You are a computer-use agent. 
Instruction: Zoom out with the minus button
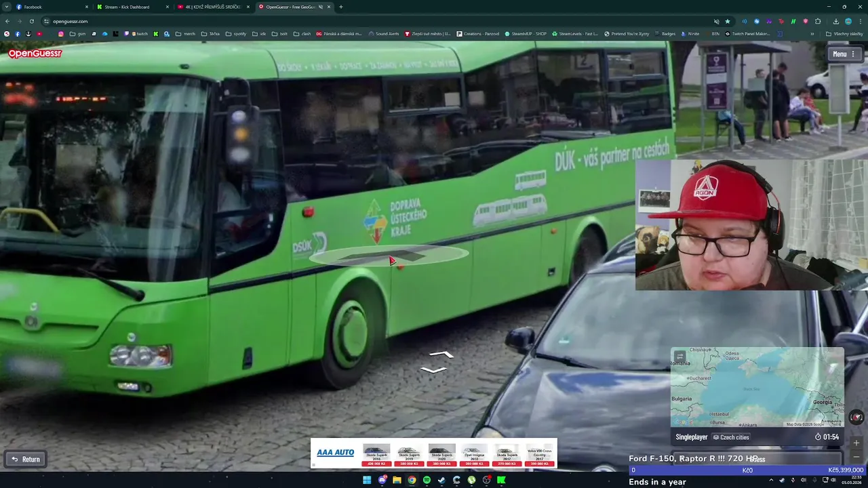click(x=856, y=456)
